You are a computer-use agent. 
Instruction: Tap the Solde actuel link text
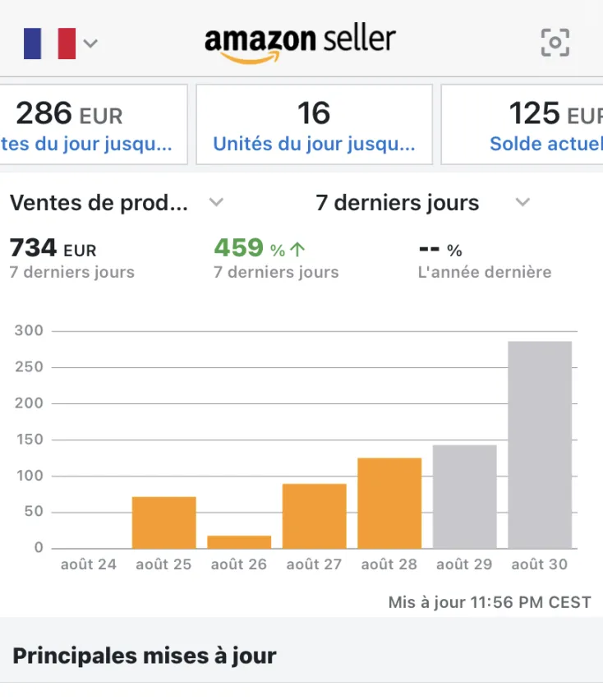point(546,144)
